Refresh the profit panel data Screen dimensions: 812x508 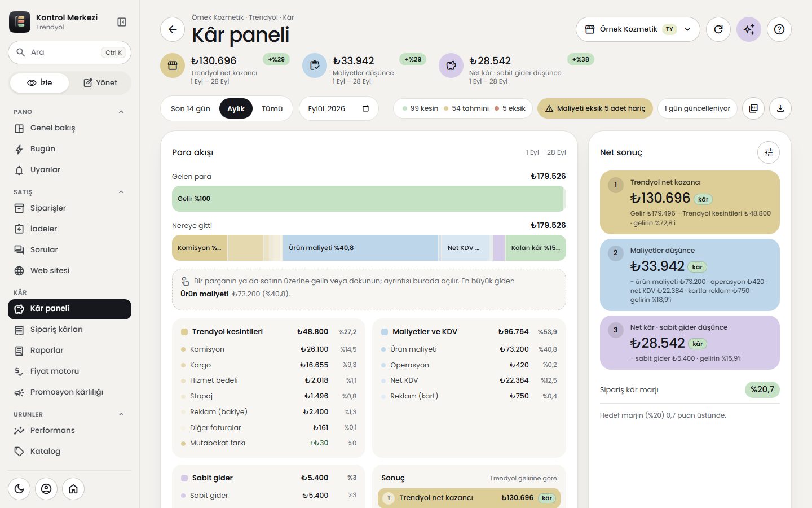pyautogui.click(x=718, y=29)
